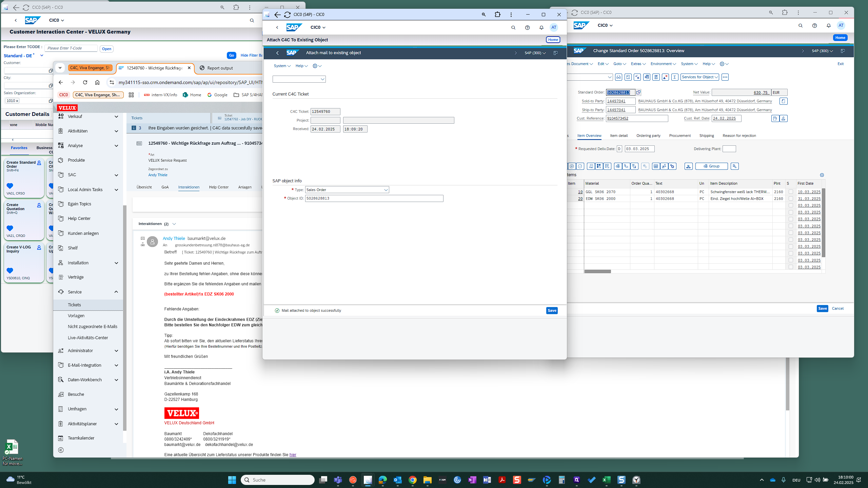Open the Extras menu

(638, 64)
